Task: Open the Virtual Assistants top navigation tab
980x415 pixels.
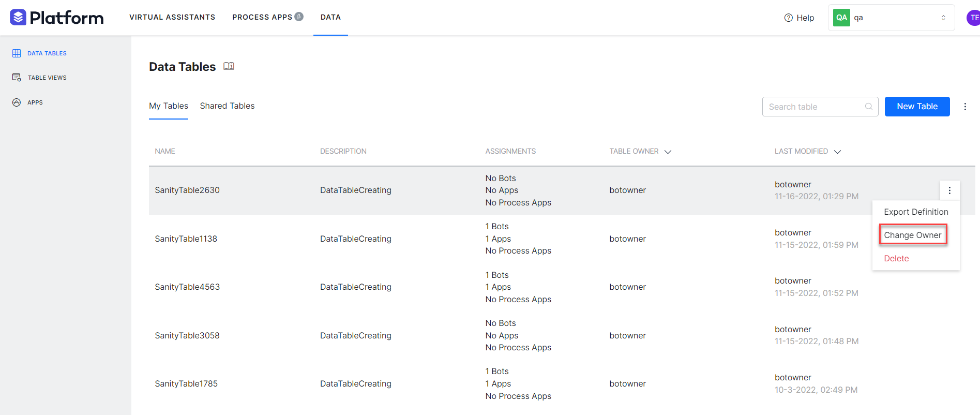Action: [x=172, y=17]
